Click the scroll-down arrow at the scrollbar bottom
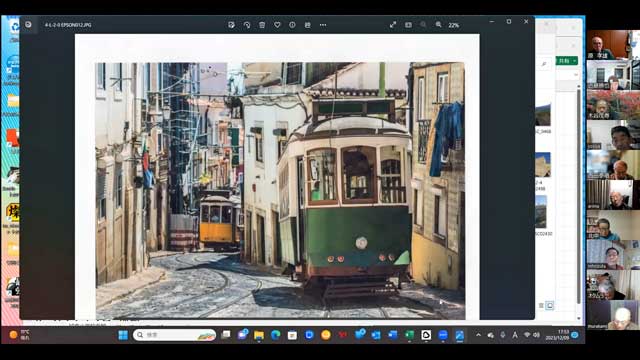Screen dimensions: 640x360 (x=579, y=318)
